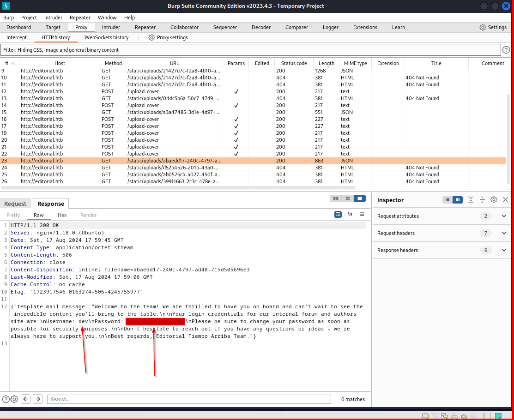Screen dimensions: 514x420
Task: Close the Inspector panel
Action: (506, 200)
